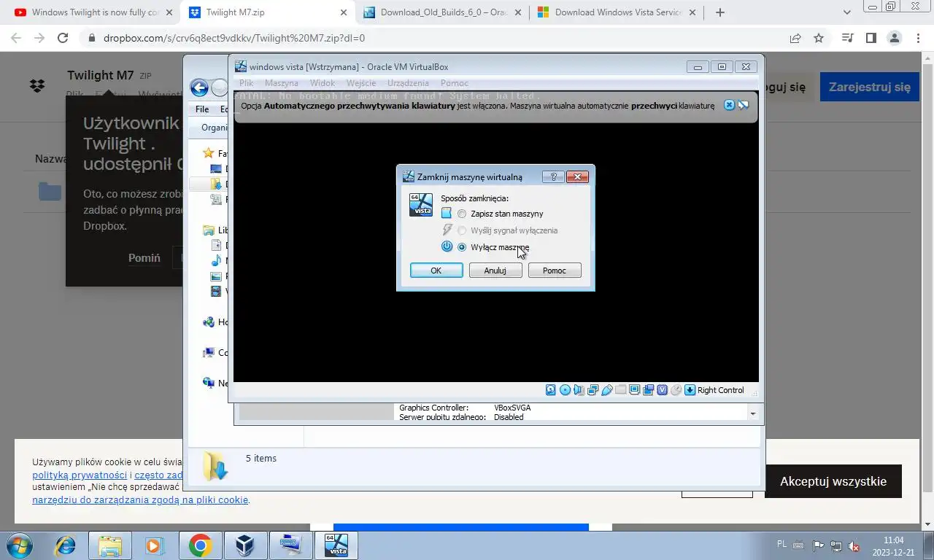Viewport: 934px width, 560px height.
Task: Switch to Chrome from the taskbar
Action: (200, 545)
